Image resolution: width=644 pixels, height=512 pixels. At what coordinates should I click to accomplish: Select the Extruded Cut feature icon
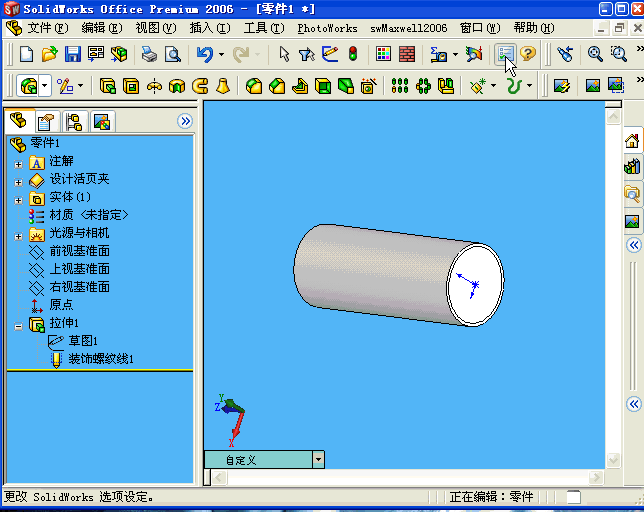pos(131,86)
